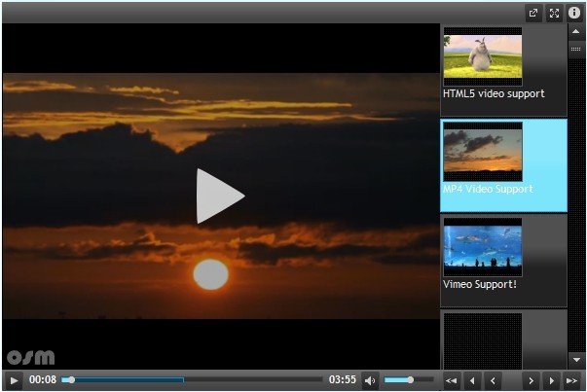Adjust the volume slider handle
587x392 pixels.
[x=410, y=380]
